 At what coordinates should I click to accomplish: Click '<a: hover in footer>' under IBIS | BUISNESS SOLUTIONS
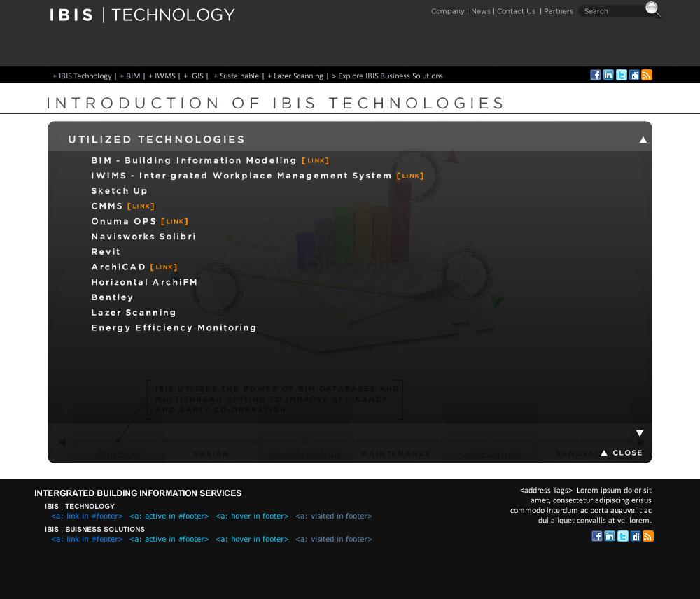click(252, 540)
